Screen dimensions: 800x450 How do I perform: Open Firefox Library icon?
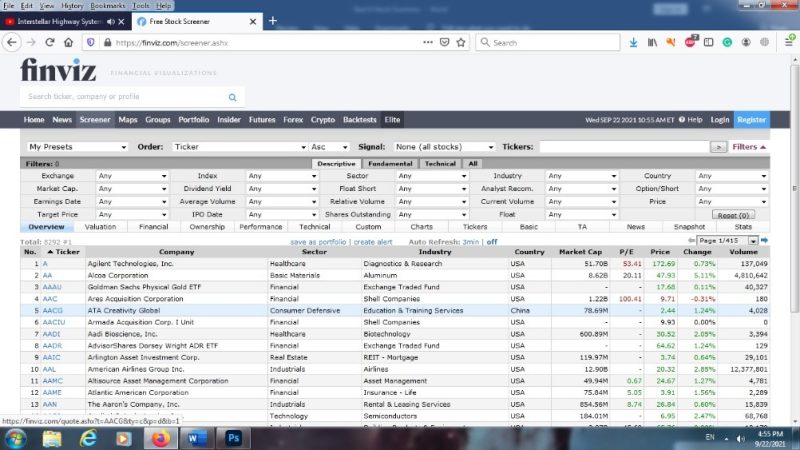(652, 42)
